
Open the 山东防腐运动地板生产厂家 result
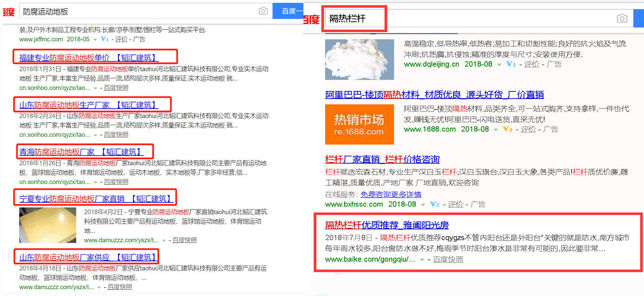(x=89, y=105)
